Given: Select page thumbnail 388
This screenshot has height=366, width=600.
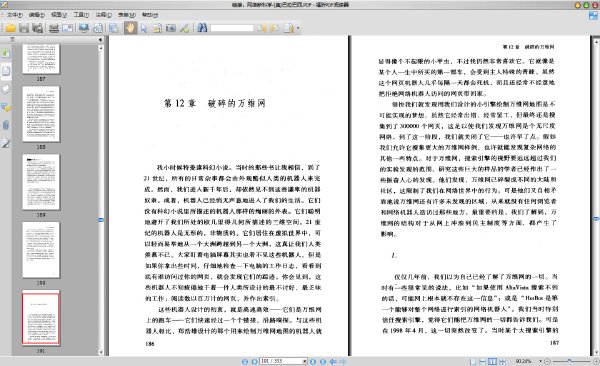Looking at the screenshot, I should pos(41,114).
